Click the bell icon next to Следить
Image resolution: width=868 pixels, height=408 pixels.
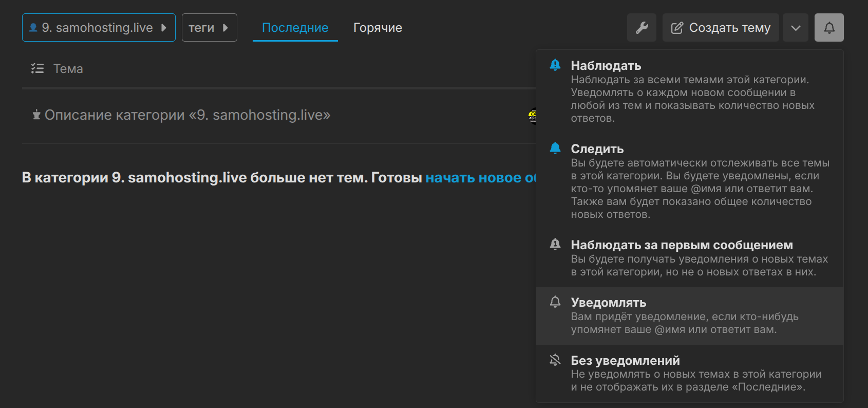point(555,149)
